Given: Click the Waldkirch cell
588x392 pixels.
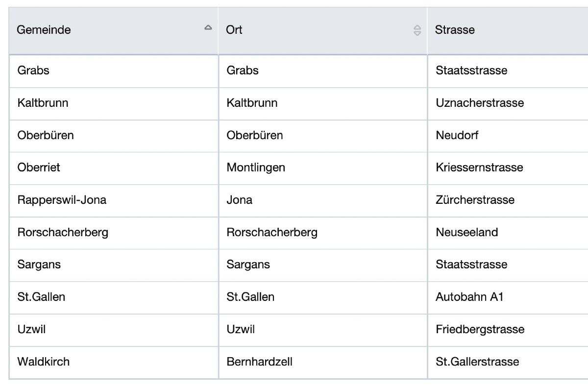Looking at the screenshot, I should point(44,362).
